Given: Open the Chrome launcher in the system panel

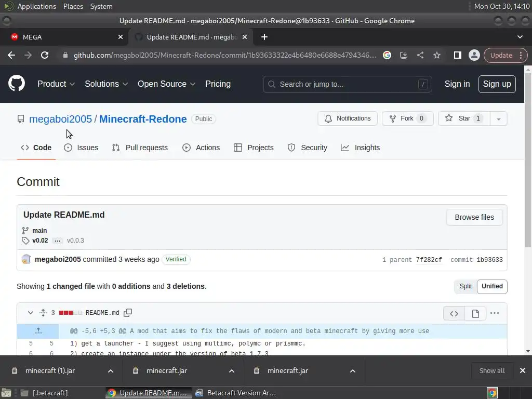Looking at the screenshot, I should click(492, 393).
